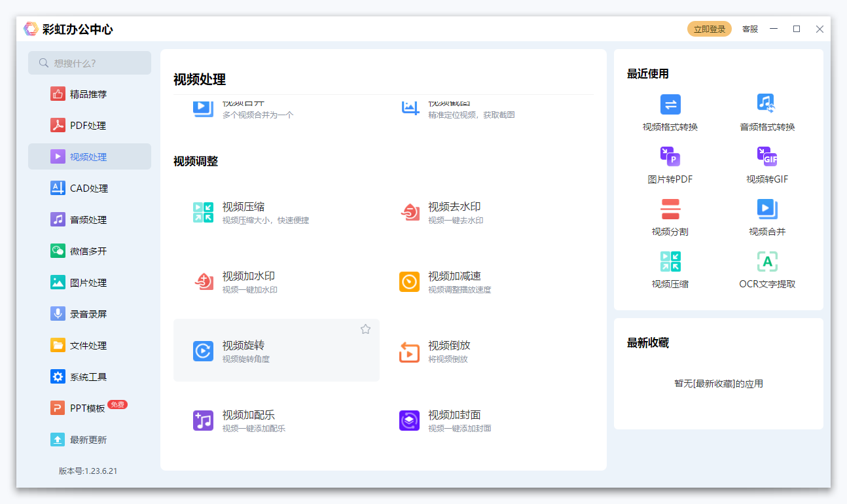This screenshot has height=504, width=847.
Task: Click the 最新收藏 panel heading
Action: (648, 343)
